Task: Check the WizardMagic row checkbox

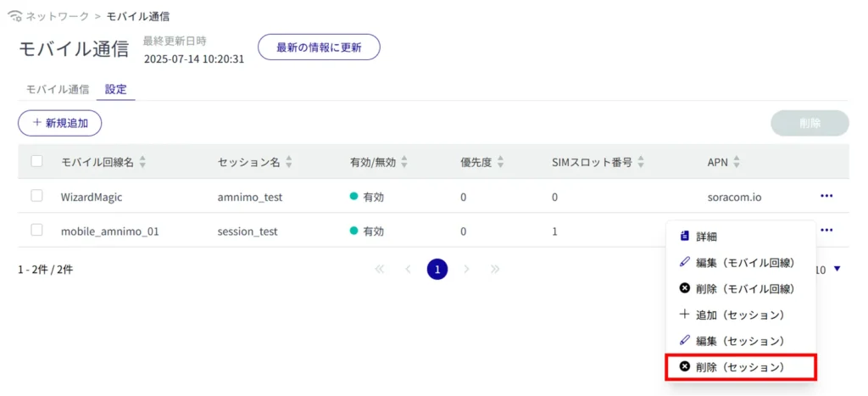Action: click(36, 196)
